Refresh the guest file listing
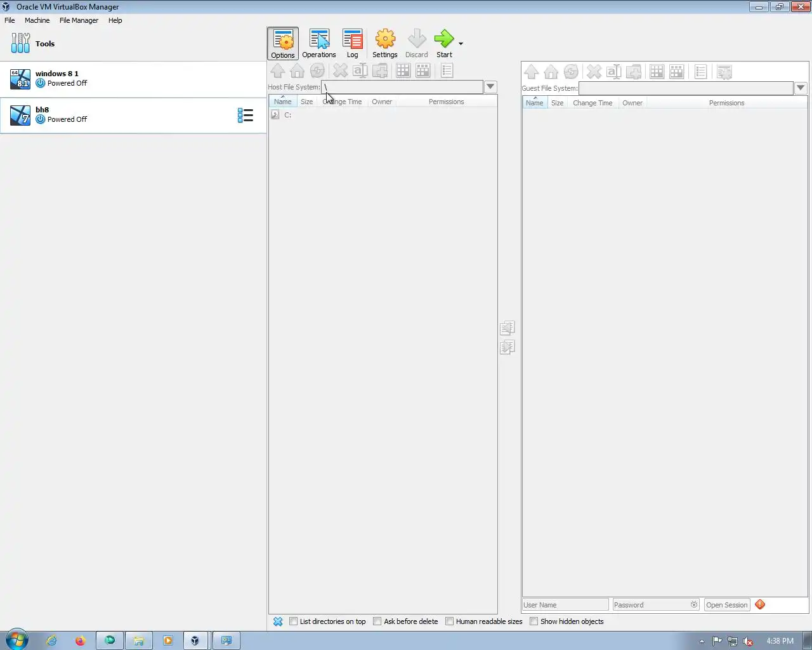The width and height of the screenshot is (812, 650). point(571,72)
